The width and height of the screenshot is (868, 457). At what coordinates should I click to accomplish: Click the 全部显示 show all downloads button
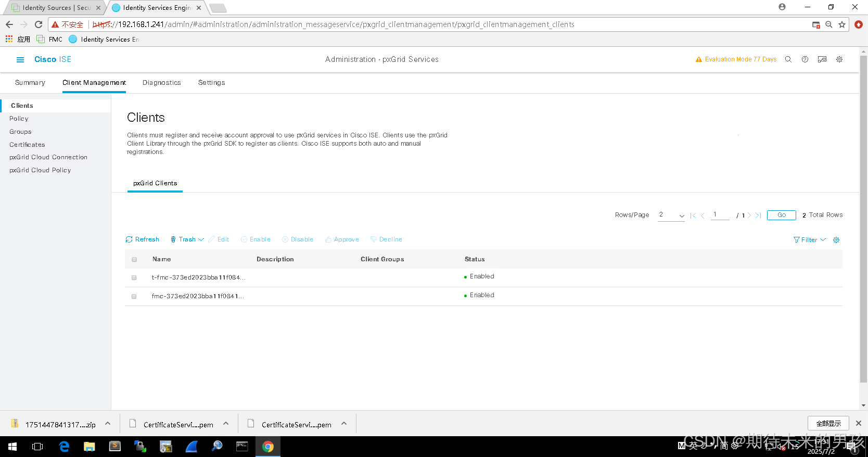(x=828, y=423)
